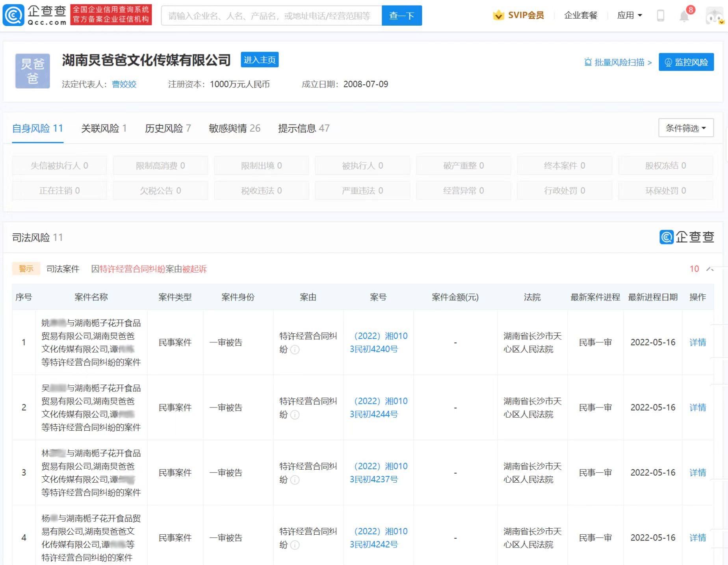Open 详情 for case 1
Screen dimensions: 728x565
pos(697,342)
